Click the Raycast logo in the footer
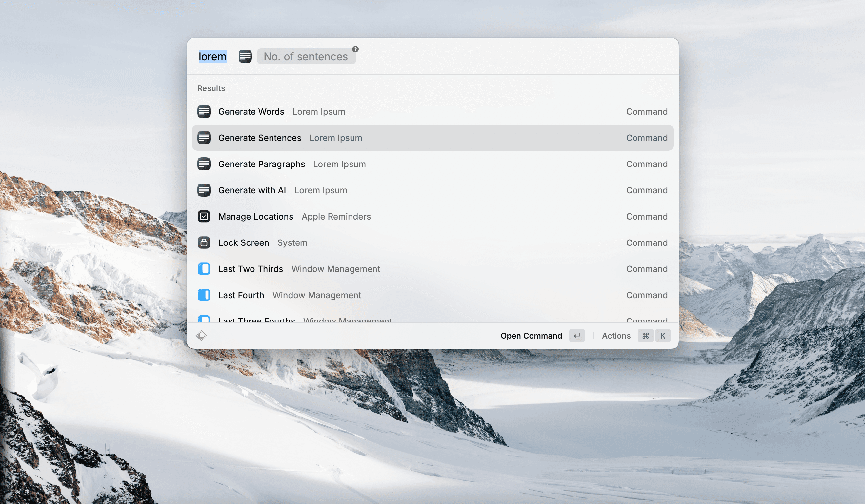Image resolution: width=865 pixels, height=504 pixels. click(202, 336)
